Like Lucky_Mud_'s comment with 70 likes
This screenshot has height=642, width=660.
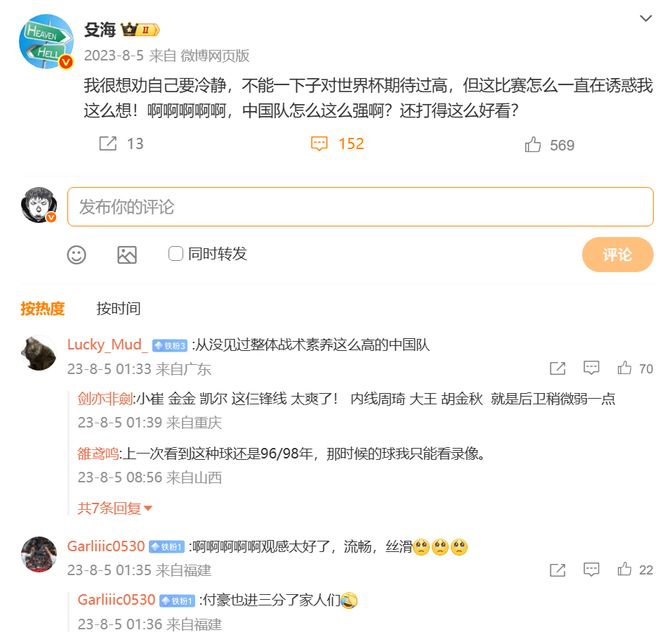click(624, 368)
